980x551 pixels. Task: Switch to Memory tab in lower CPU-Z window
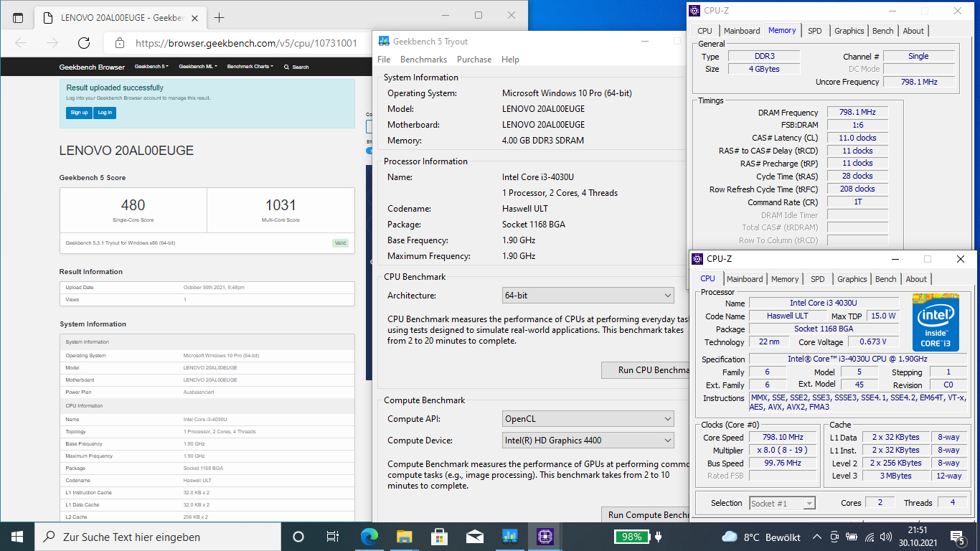click(x=785, y=279)
